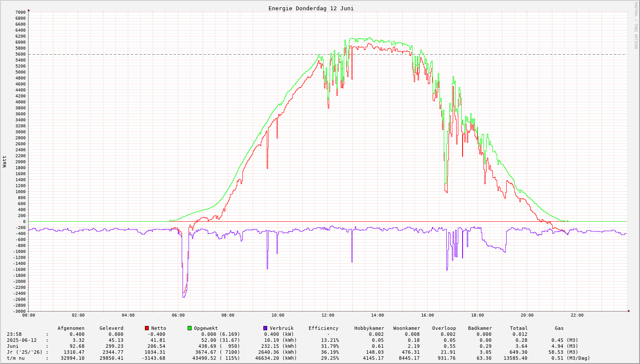Click the chart title Energie Donderdag 12 Juni

(311, 9)
